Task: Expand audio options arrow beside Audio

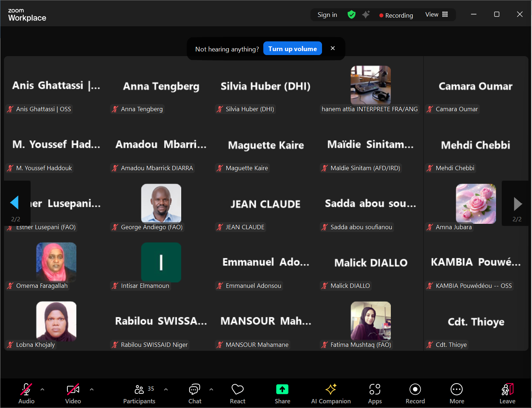Action: pos(43,389)
